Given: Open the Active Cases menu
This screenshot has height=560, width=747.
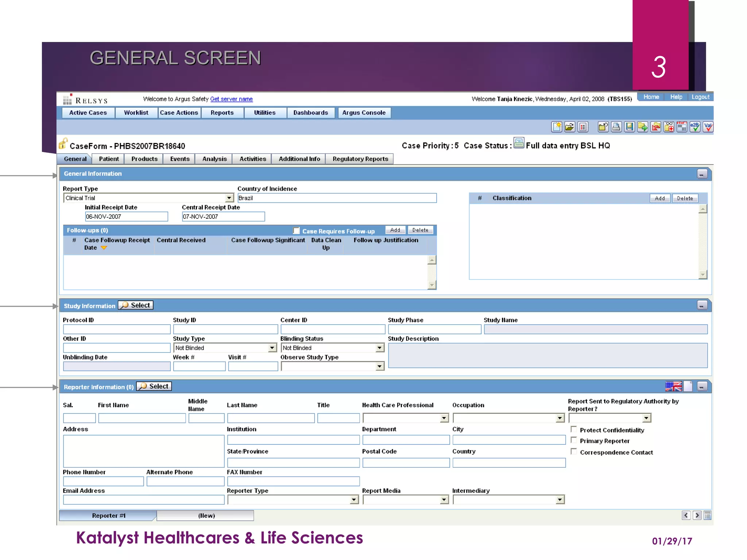Looking at the screenshot, I should (88, 113).
